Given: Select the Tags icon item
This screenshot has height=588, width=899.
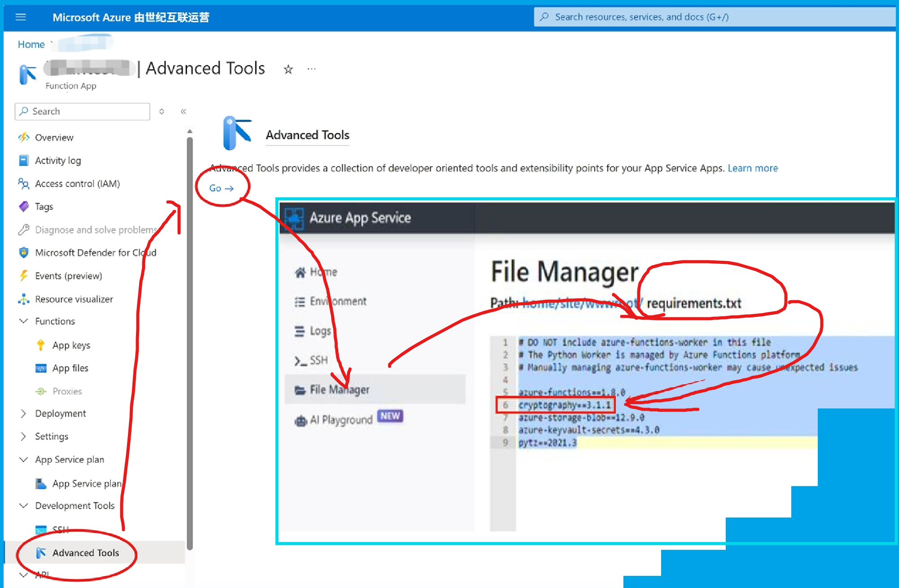Looking at the screenshot, I should coord(24,206).
